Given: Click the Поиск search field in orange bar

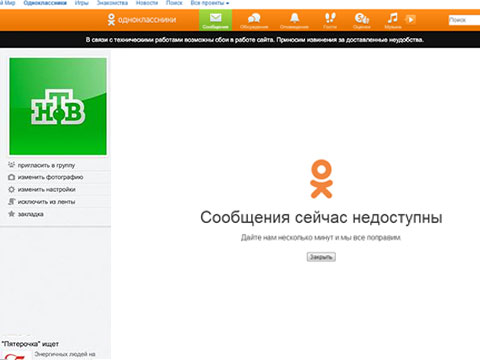Looking at the screenshot, I should pyautogui.click(x=464, y=20).
